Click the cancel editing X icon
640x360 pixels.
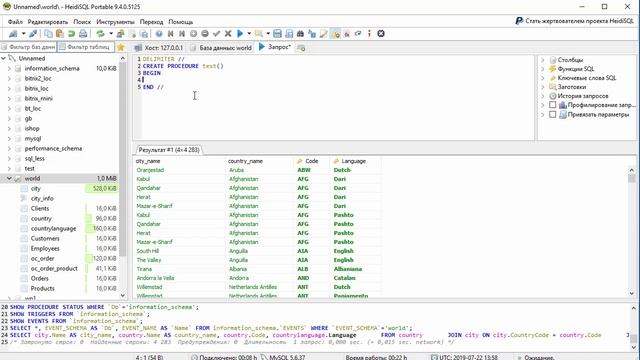(228, 34)
